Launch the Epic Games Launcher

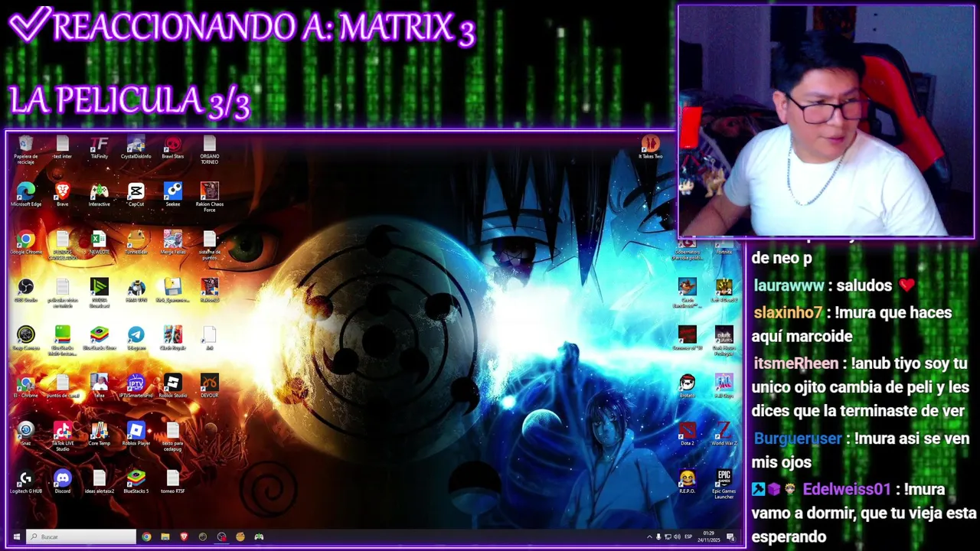point(724,484)
